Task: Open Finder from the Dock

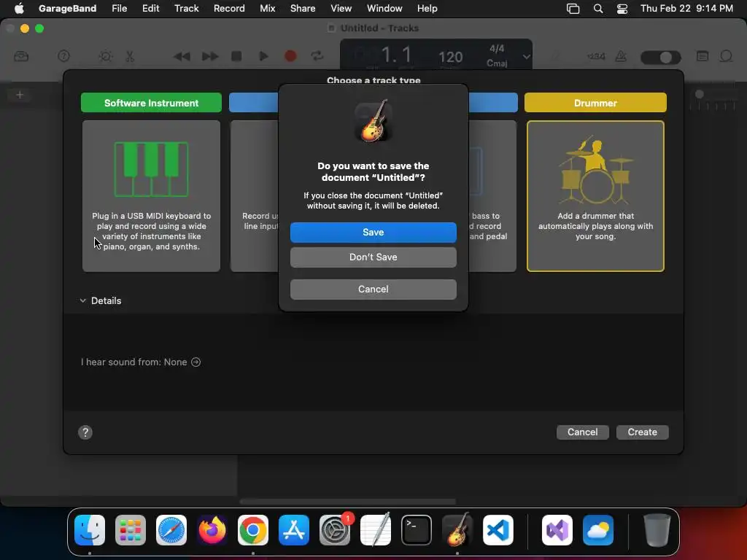Action: pos(90,530)
